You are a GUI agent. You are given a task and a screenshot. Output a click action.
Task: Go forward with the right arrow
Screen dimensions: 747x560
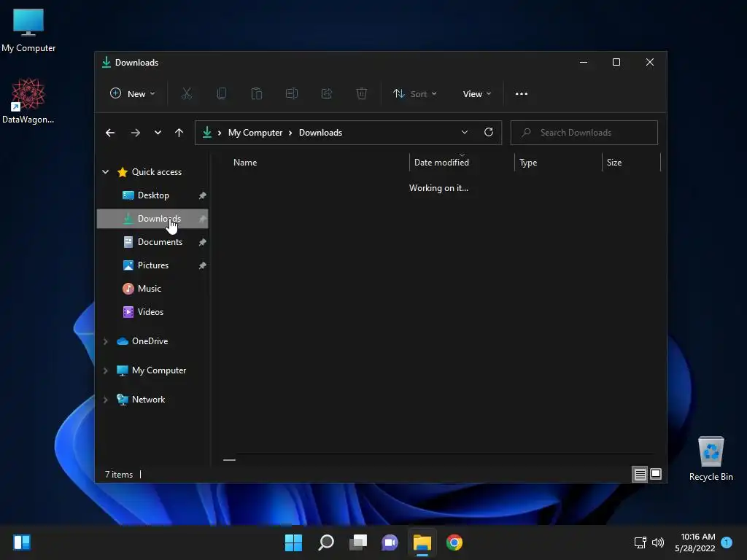pos(135,133)
